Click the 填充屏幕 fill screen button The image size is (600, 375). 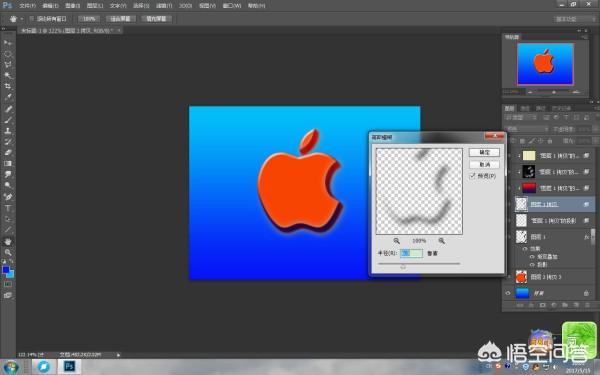point(156,19)
